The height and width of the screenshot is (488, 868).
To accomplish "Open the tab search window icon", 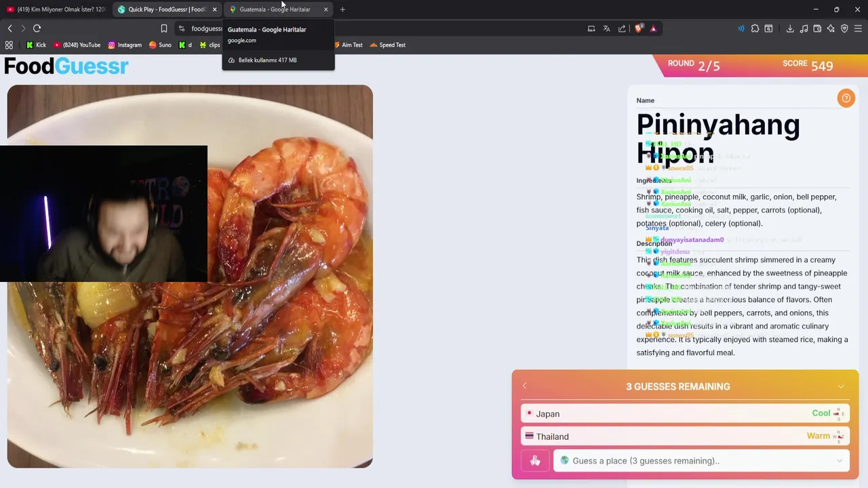I will (768, 28).
